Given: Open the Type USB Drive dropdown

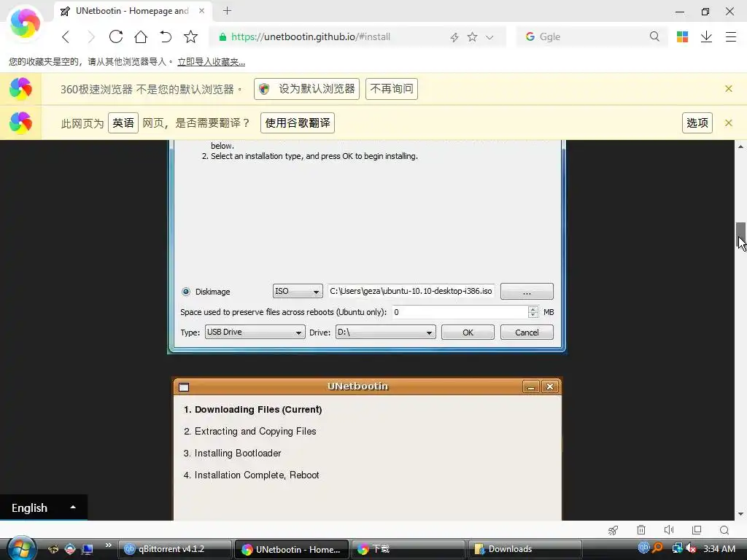Looking at the screenshot, I should click(x=255, y=332).
